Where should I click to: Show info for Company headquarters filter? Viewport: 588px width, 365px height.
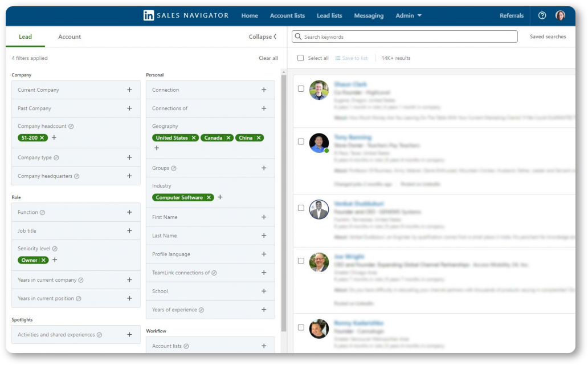76,176
